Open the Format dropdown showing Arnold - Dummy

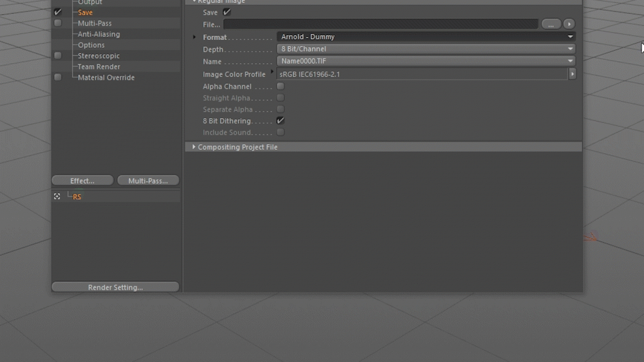coord(425,37)
